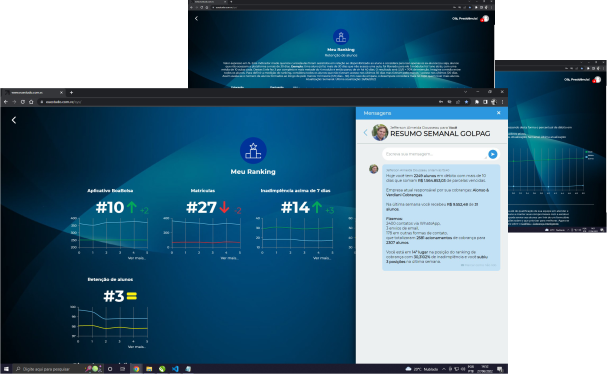Click Ver mais under Retenção de alunos chart
Viewport: 607px width, 374px height.
pos(137,347)
